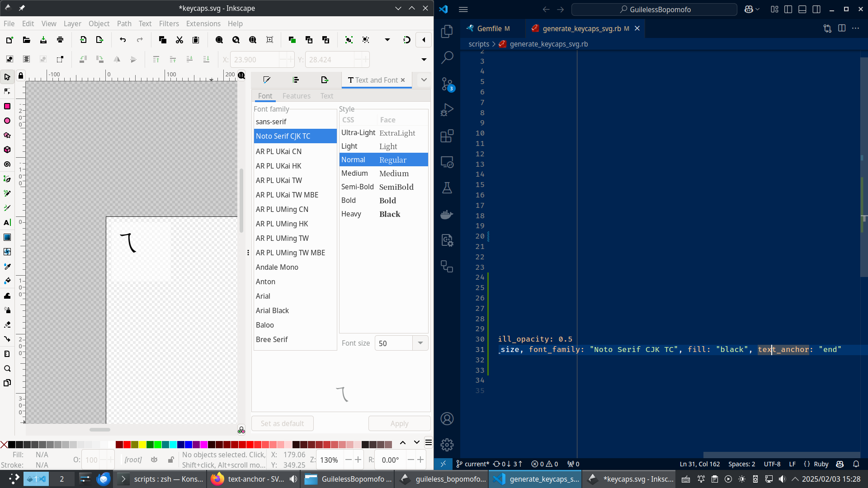Pick the 3D box tool
868x488 pixels.
tap(7, 150)
